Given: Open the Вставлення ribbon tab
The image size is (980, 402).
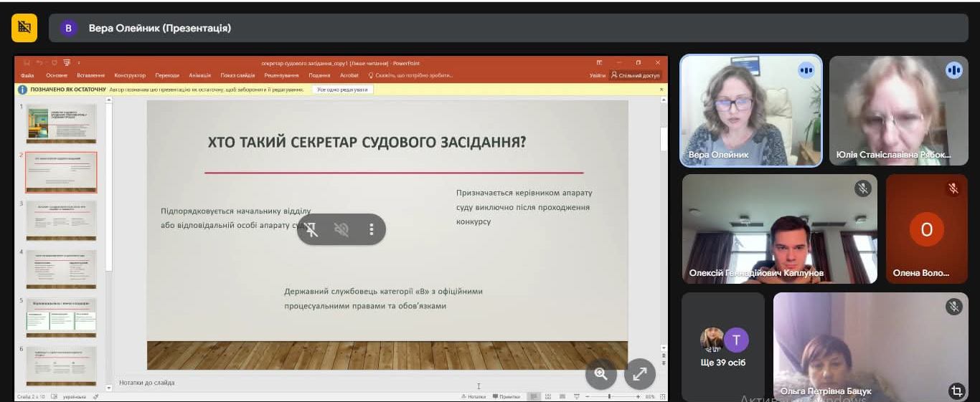Looking at the screenshot, I should click(x=91, y=75).
